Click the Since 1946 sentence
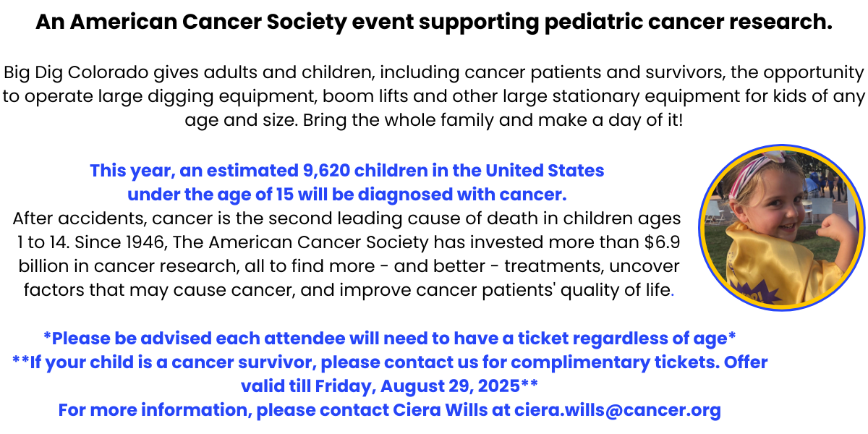 pyautogui.click(x=347, y=265)
